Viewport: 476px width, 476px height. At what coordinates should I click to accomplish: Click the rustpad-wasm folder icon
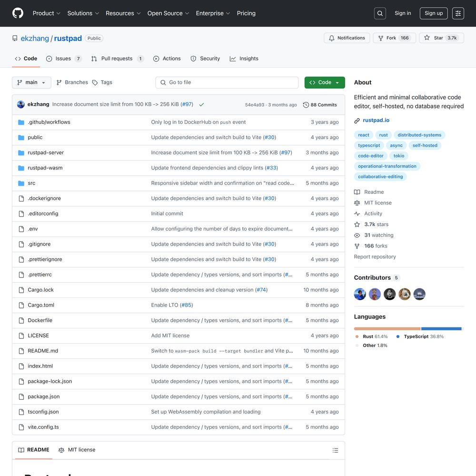tap(21, 168)
